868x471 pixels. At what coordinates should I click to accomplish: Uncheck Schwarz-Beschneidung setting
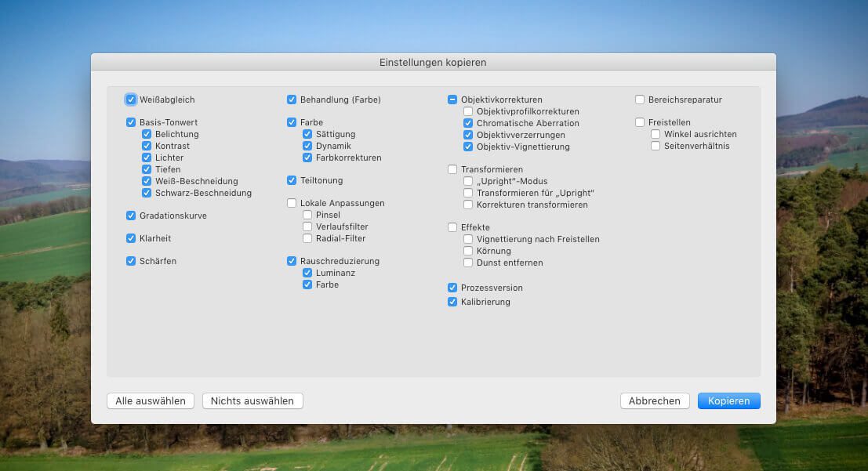[147, 193]
